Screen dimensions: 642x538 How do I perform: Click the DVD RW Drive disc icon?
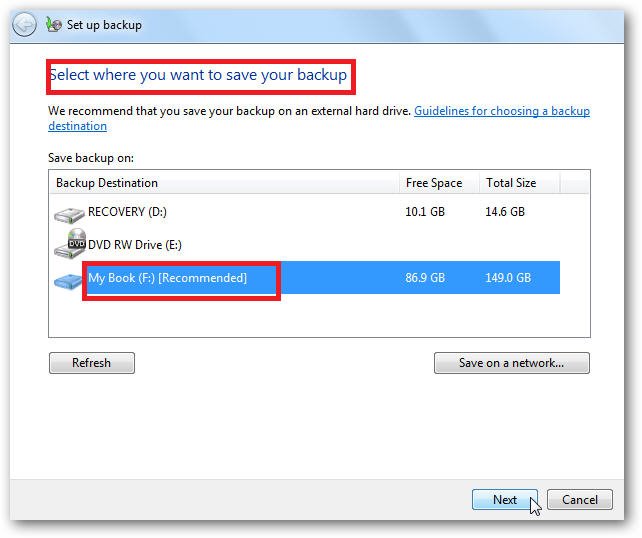(x=70, y=243)
